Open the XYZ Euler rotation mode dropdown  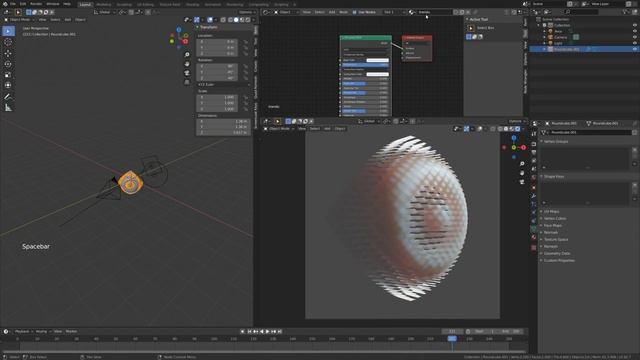point(224,84)
